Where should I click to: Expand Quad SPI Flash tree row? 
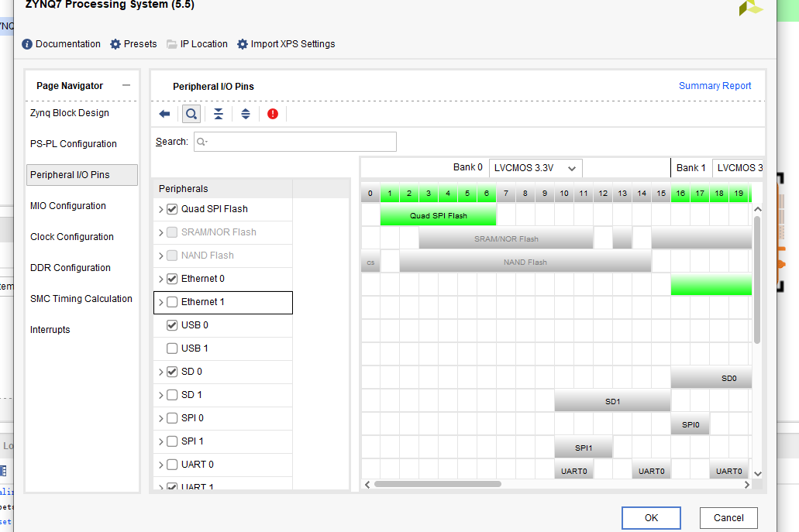[x=161, y=209]
